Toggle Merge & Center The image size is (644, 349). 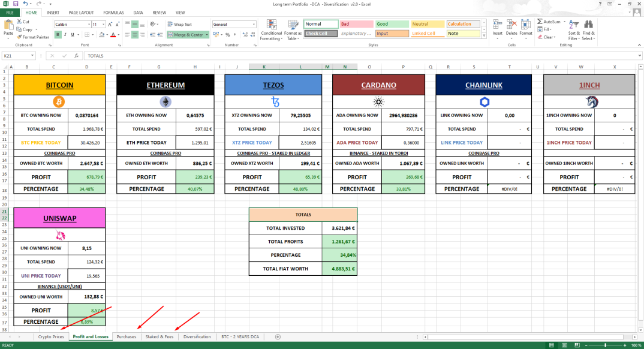pyautogui.click(x=185, y=35)
